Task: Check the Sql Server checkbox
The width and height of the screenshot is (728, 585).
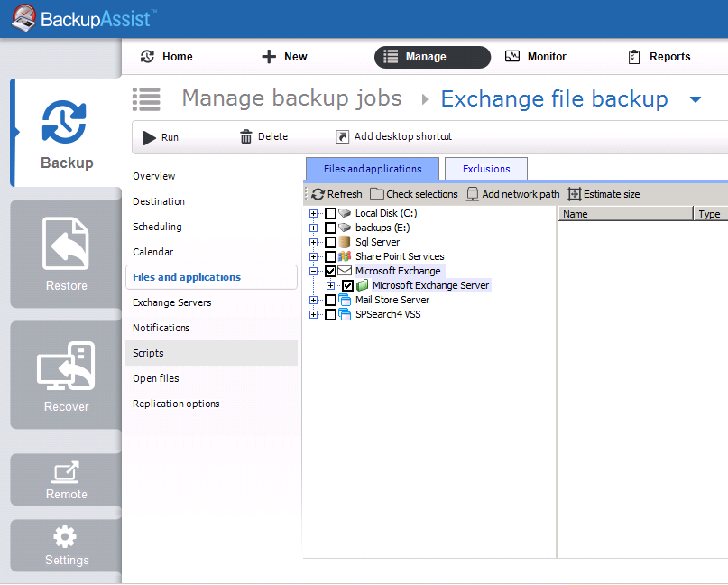Action: click(x=330, y=242)
